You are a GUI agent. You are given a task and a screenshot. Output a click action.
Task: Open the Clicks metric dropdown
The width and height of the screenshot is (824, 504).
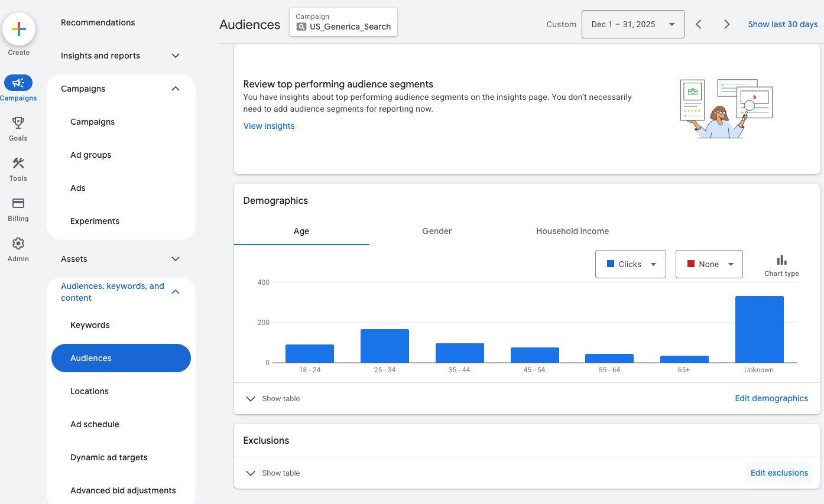pyautogui.click(x=630, y=264)
